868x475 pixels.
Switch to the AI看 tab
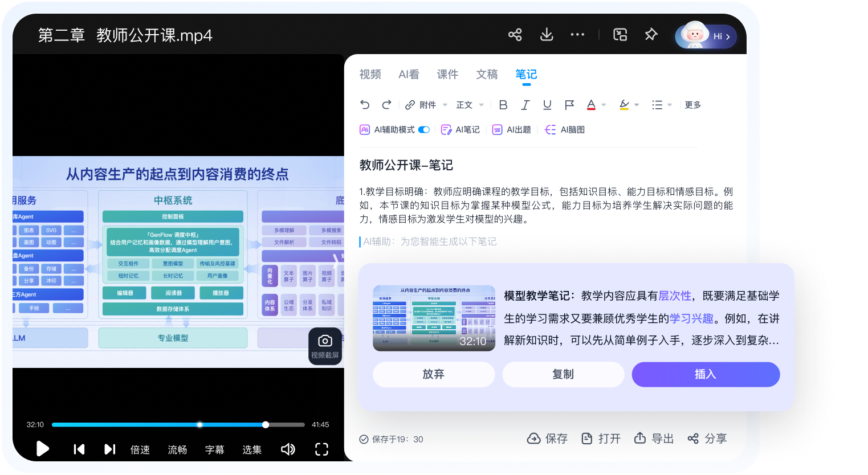tap(409, 75)
